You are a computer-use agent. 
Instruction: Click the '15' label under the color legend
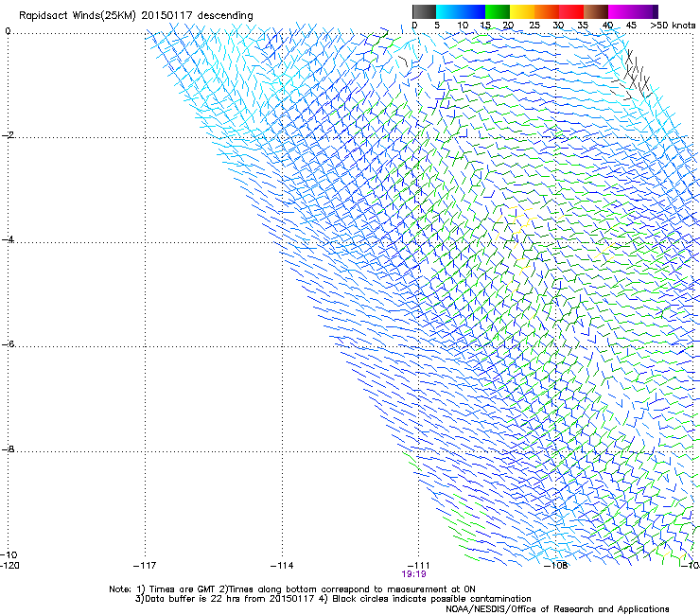tap(485, 26)
